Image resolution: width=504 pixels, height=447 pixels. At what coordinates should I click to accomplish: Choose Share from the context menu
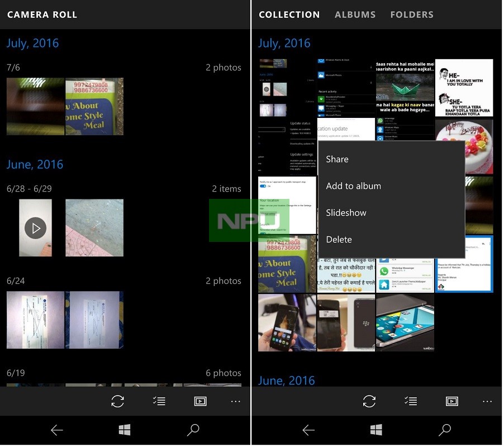click(x=392, y=160)
